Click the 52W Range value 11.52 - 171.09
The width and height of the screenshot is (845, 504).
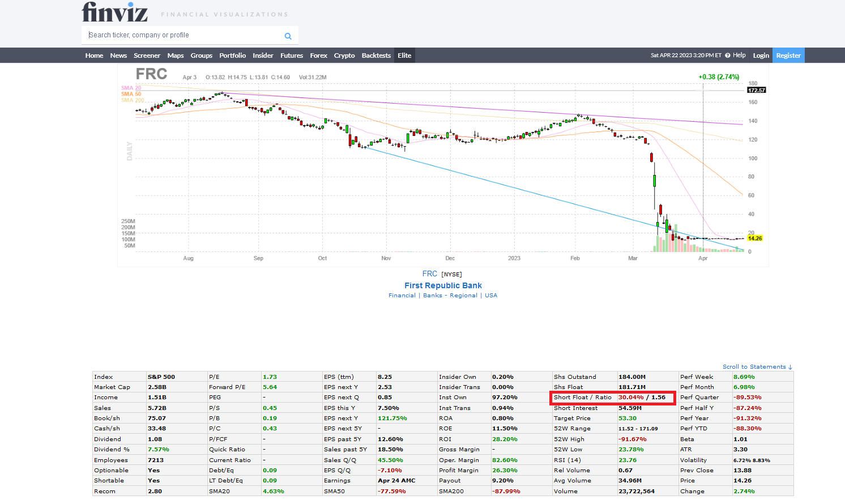tap(638, 429)
